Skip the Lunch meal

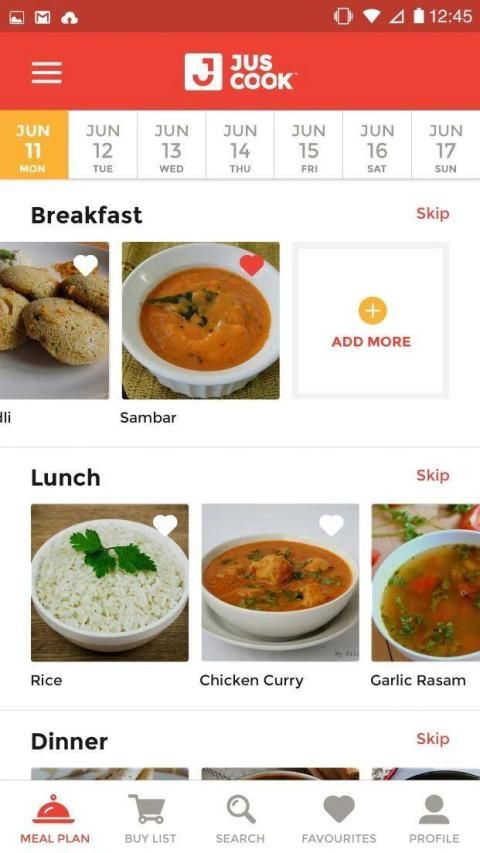point(433,475)
